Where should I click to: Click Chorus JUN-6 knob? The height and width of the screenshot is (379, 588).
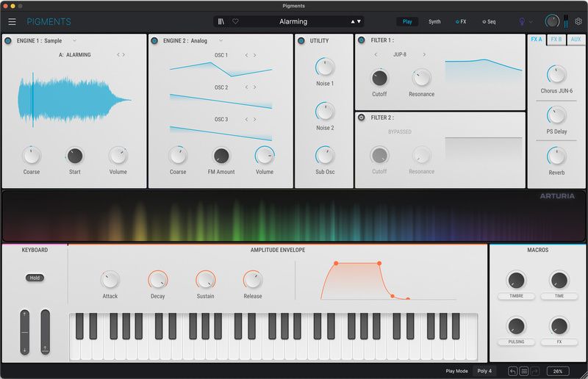point(556,75)
